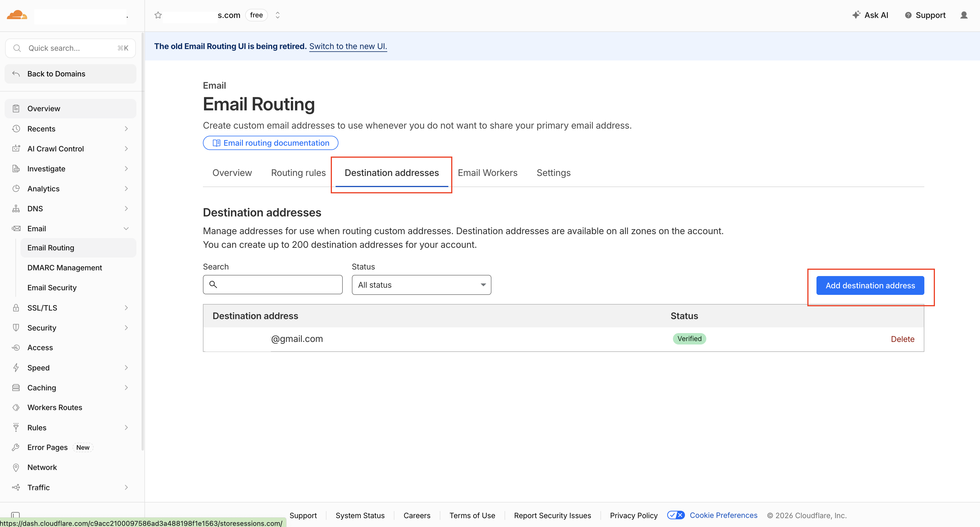Viewport: 980px width, 527px height.
Task: Switch to the Overview tab
Action: point(232,173)
